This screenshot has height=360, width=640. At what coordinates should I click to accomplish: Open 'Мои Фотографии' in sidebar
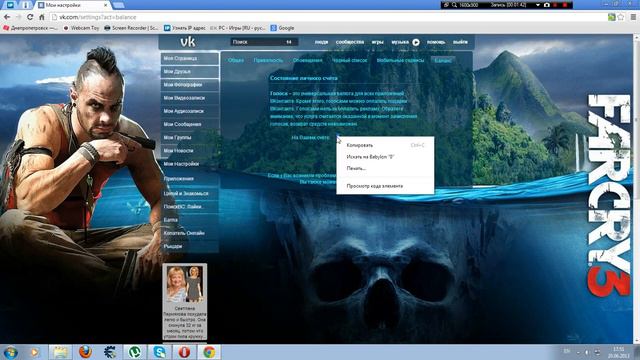(x=190, y=84)
